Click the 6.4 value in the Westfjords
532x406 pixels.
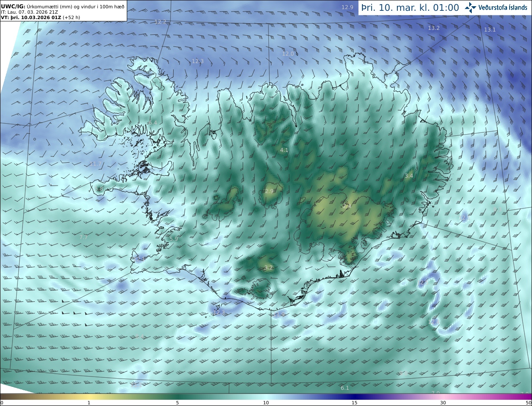click(153, 122)
